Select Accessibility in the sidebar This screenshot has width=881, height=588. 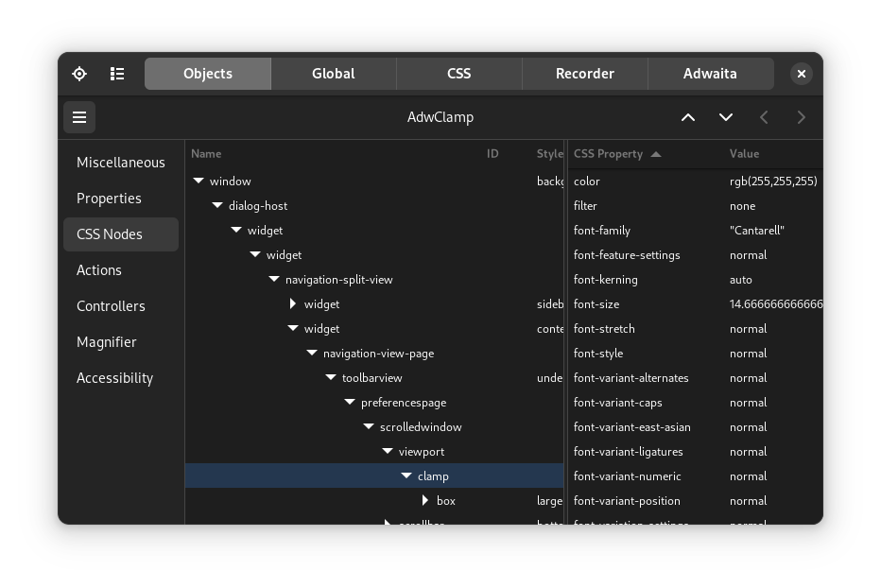click(x=115, y=377)
